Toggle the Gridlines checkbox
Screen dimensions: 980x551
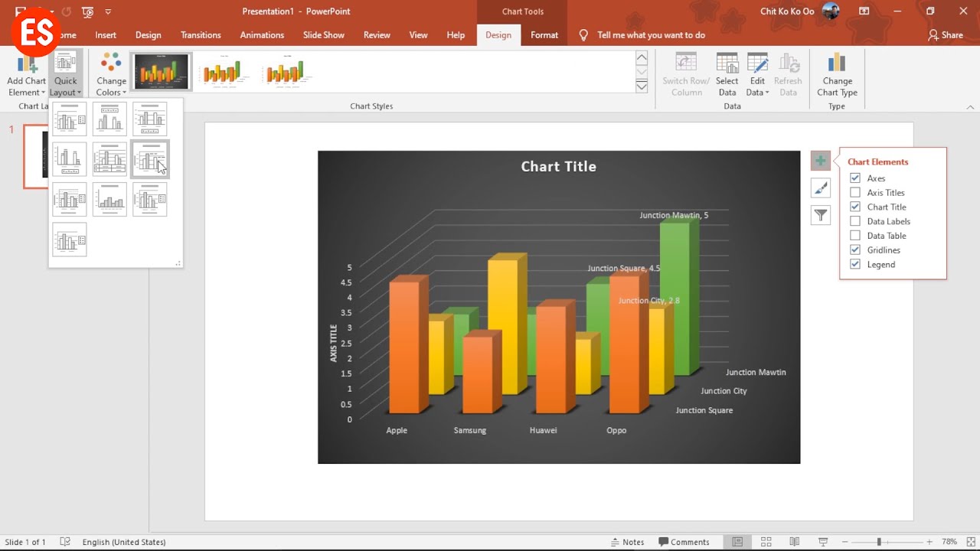[x=855, y=250]
